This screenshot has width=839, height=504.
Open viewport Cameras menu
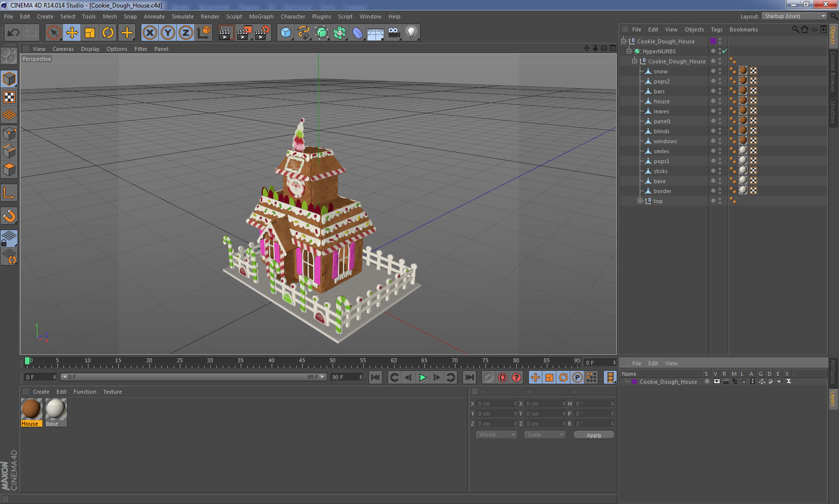(63, 49)
